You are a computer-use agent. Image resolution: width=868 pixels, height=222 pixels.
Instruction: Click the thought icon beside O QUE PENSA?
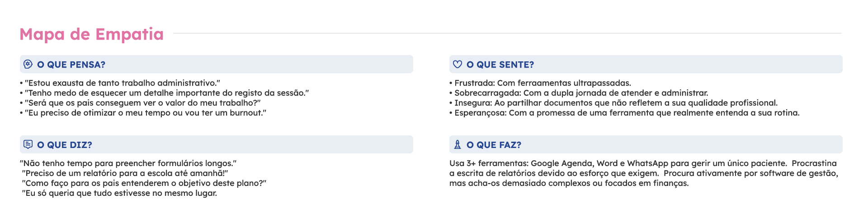(28, 65)
